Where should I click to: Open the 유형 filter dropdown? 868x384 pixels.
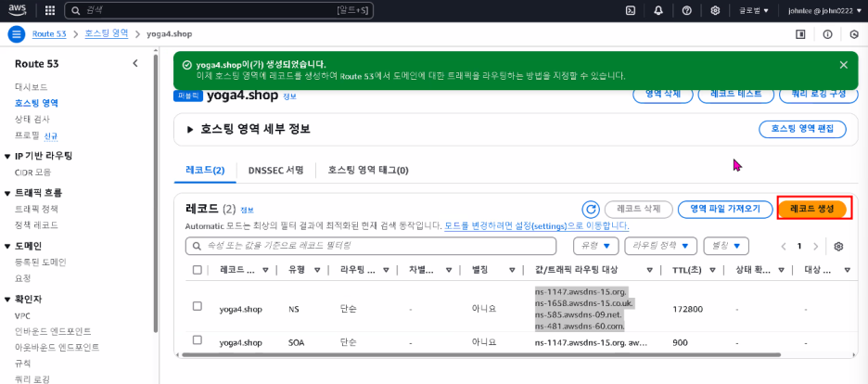[595, 246]
